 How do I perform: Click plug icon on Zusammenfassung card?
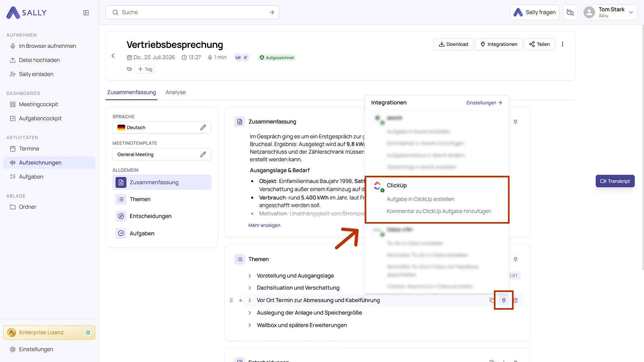tap(516, 122)
